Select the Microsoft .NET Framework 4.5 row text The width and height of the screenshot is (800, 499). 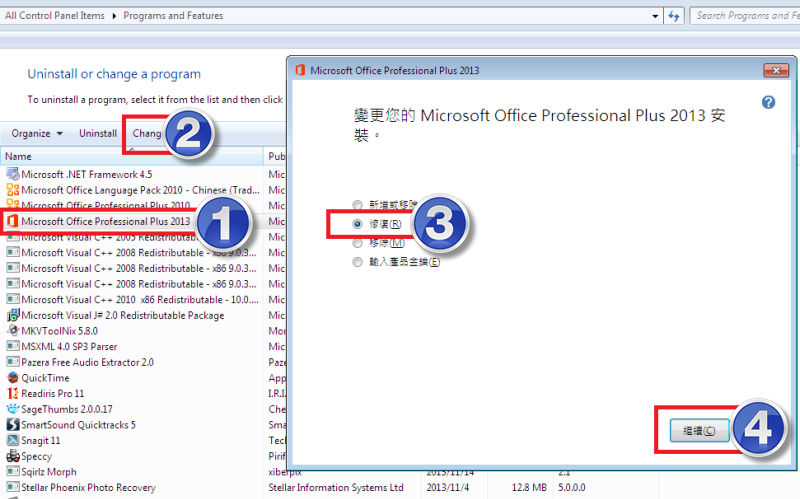[87, 174]
